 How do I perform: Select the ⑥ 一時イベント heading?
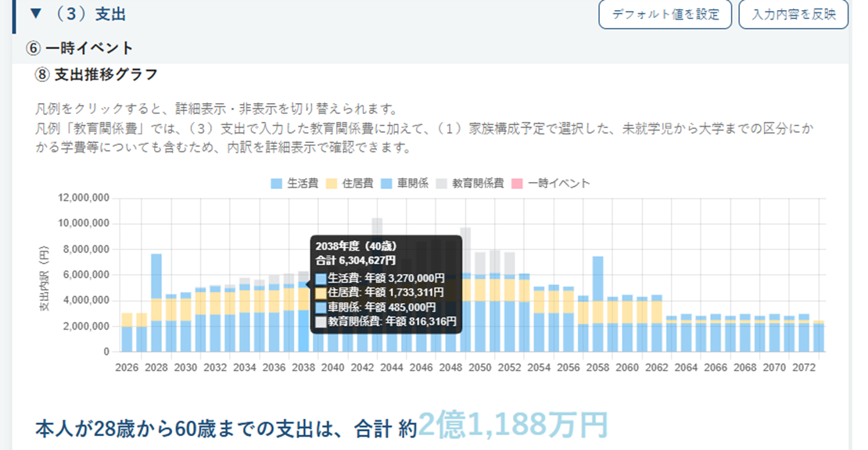[80, 48]
